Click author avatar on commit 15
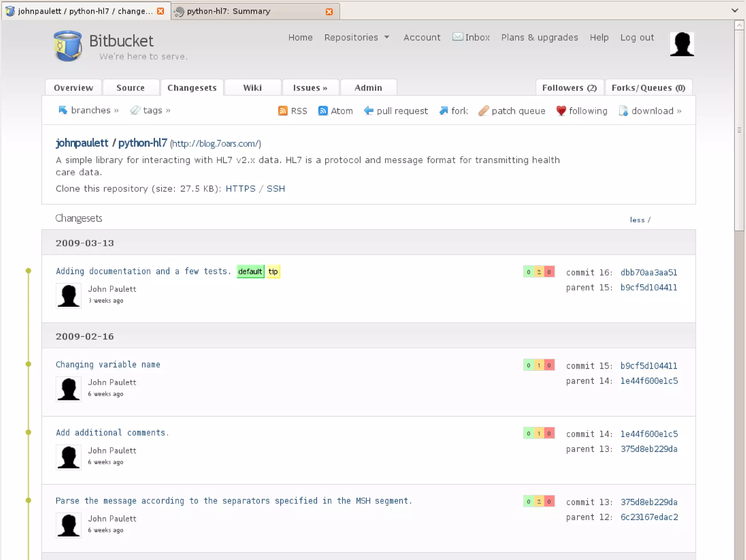 tap(68, 389)
